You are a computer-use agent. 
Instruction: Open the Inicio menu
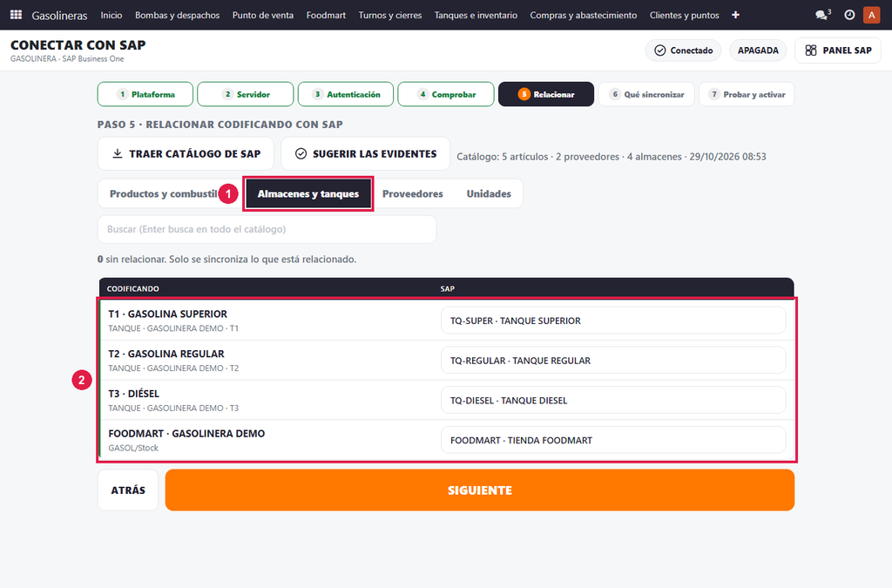click(x=111, y=15)
